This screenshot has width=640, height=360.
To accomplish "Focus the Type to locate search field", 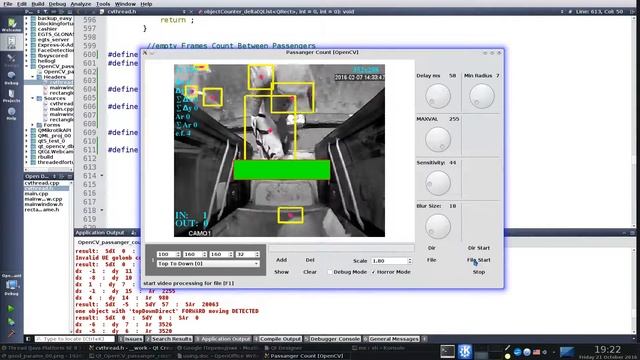I will pyautogui.click(x=75, y=339).
